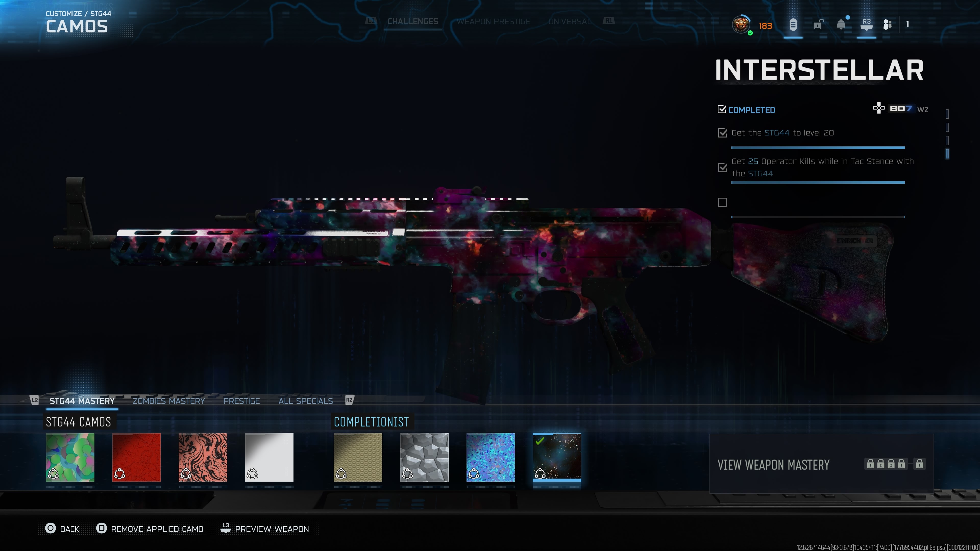Click the View Weapon Mastery button
Viewport: 980px width, 551px height.
click(x=821, y=464)
